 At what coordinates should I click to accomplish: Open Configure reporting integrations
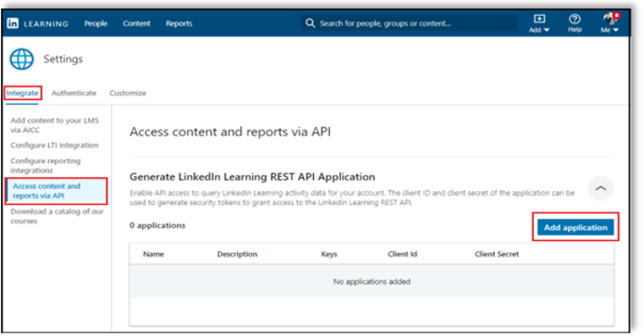point(46,165)
